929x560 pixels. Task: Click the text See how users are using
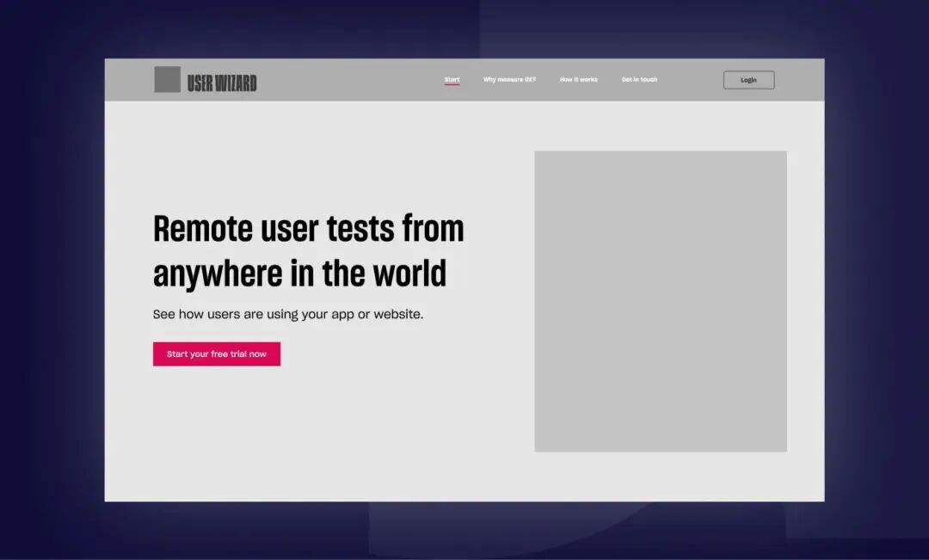click(x=288, y=314)
